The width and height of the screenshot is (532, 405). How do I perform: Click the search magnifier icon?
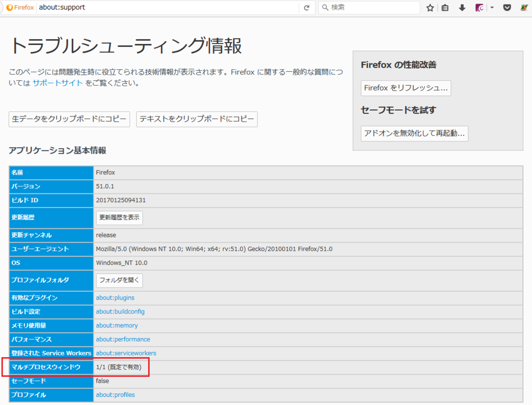[x=325, y=7]
